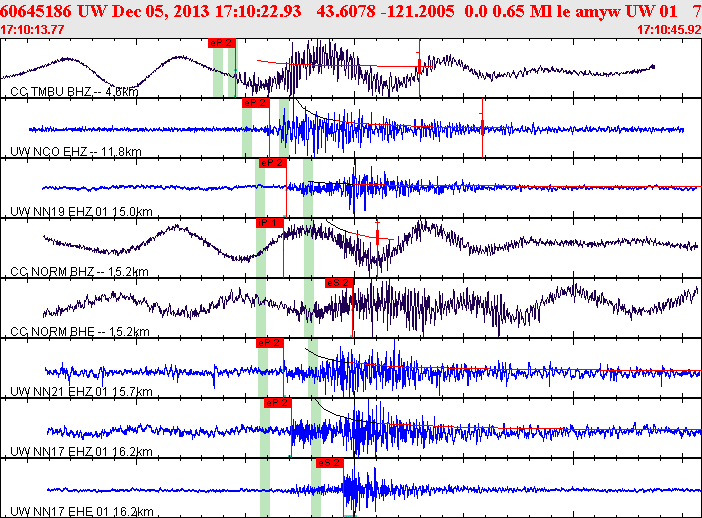The image size is (702, 518).
Task: Click the eP 2 pick flag on NN21 EHZ
Action: pos(270,343)
